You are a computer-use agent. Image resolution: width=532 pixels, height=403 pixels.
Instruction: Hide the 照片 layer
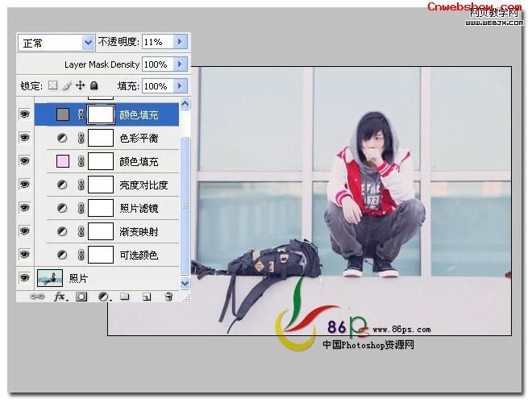25,278
